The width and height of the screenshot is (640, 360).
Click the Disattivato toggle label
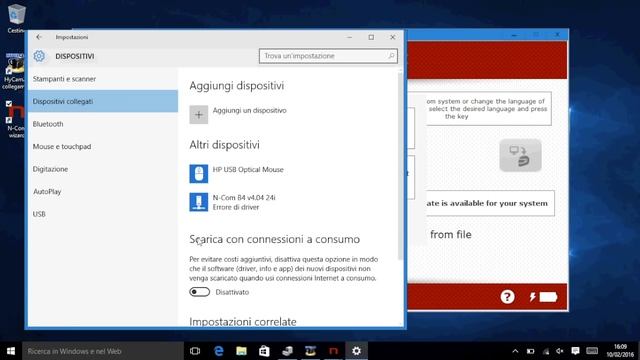point(232,292)
